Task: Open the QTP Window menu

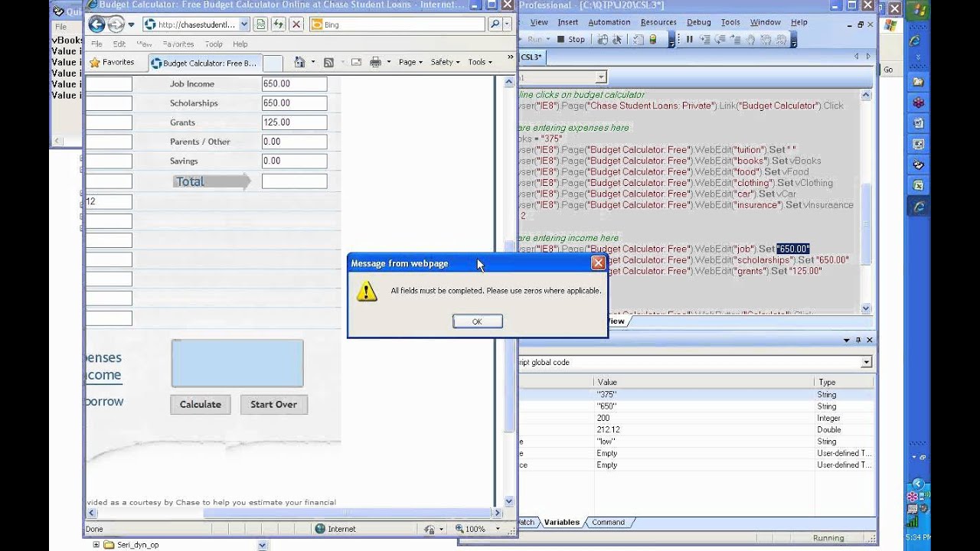Action: click(766, 22)
